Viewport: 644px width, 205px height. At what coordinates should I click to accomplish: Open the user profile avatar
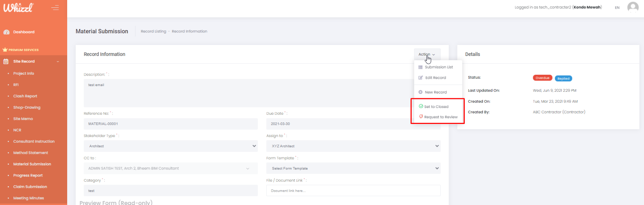(x=632, y=7)
